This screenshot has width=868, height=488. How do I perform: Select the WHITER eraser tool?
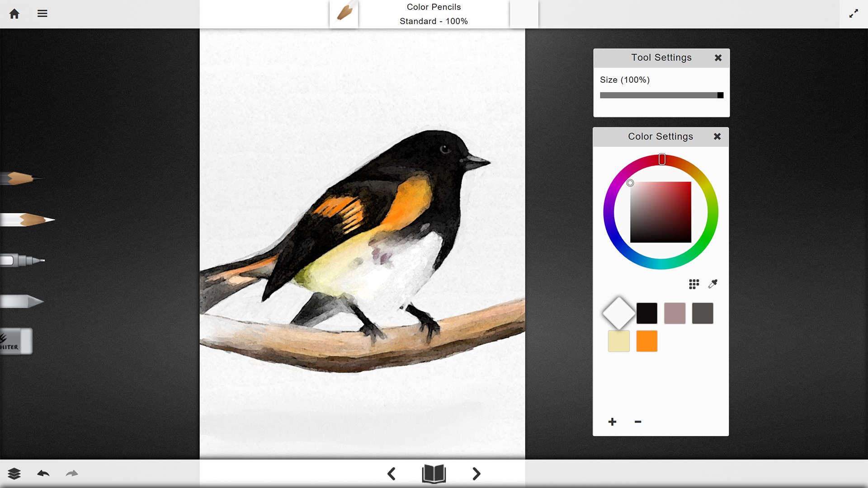pos(16,341)
